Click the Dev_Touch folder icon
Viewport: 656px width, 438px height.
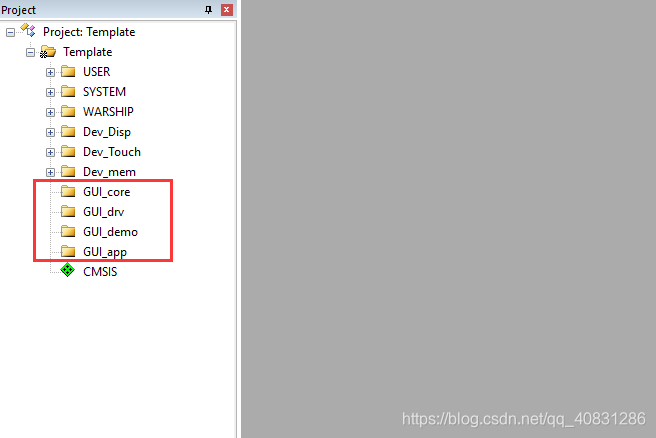[x=68, y=151]
